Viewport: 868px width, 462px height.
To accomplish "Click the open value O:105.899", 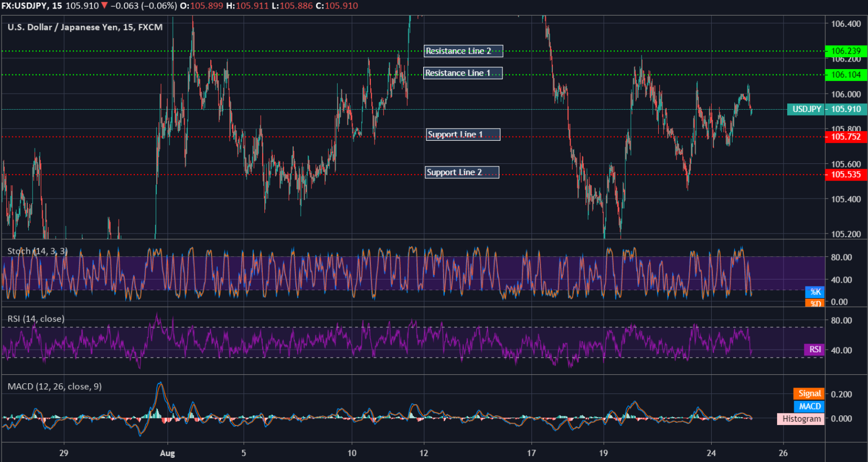I will point(202,6).
